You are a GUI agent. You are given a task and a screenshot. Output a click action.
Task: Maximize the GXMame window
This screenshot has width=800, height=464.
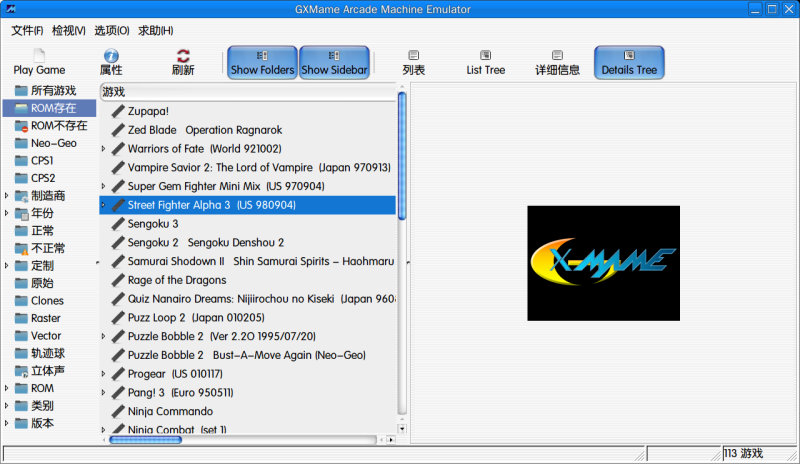(x=772, y=9)
